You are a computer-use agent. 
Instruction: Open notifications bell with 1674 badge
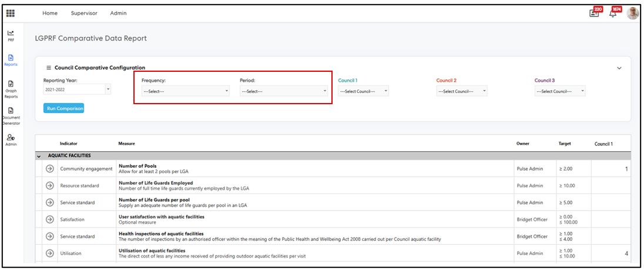coord(613,13)
